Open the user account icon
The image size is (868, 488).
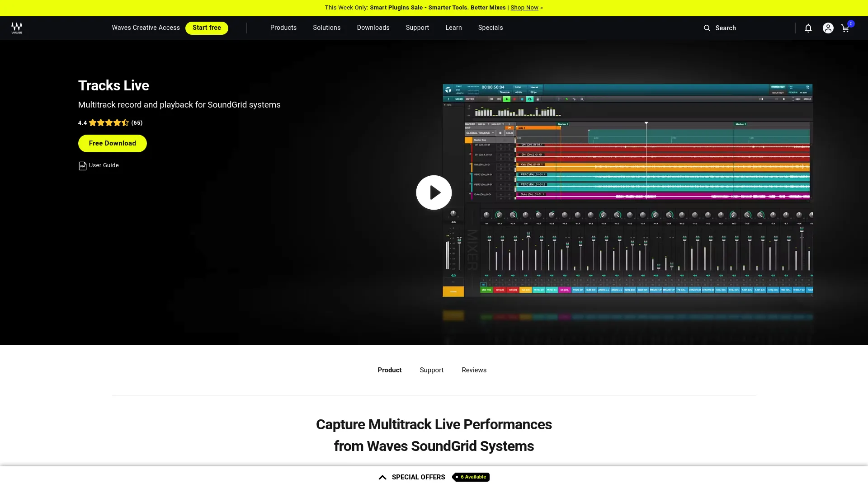point(828,28)
